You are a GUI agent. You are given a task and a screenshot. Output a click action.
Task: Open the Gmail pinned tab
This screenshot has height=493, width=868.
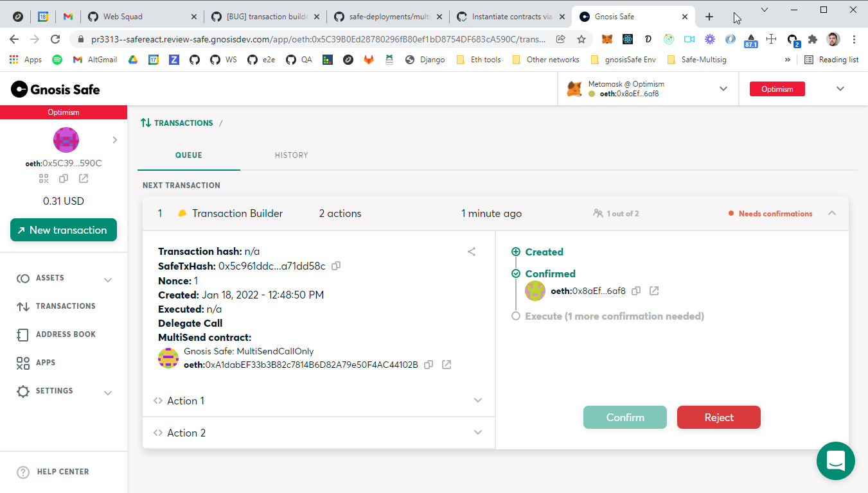67,17
